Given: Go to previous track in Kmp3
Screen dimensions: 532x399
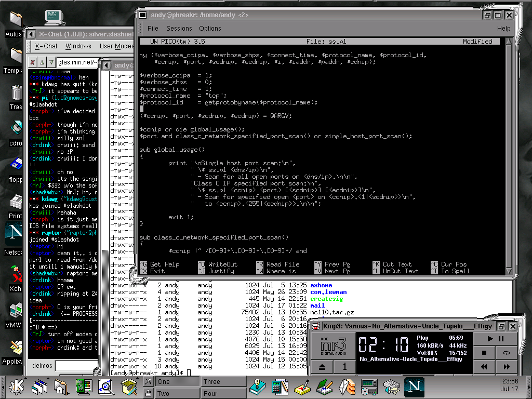Looking at the screenshot, I should point(484,367).
